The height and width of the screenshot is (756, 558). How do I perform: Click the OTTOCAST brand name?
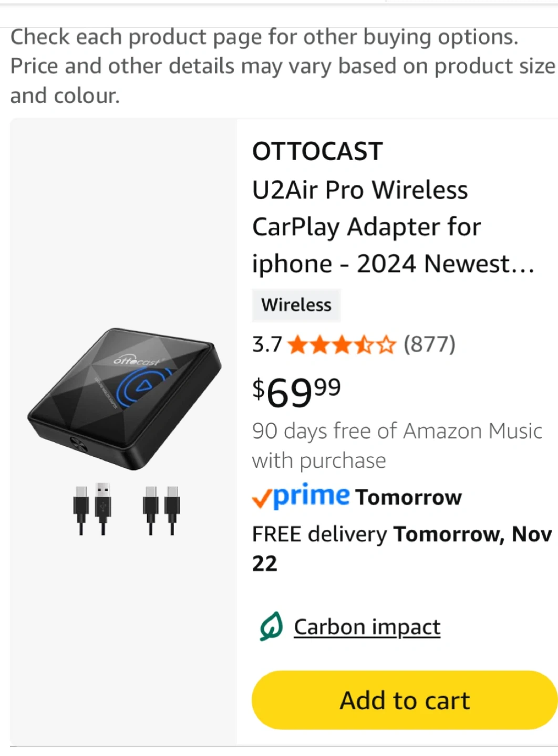pyautogui.click(x=317, y=152)
